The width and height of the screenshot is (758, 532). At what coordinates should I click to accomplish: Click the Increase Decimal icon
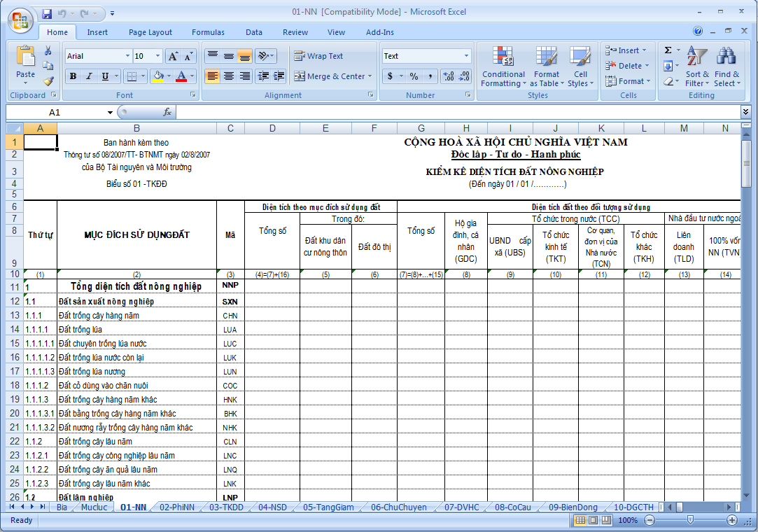click(448, 76)
